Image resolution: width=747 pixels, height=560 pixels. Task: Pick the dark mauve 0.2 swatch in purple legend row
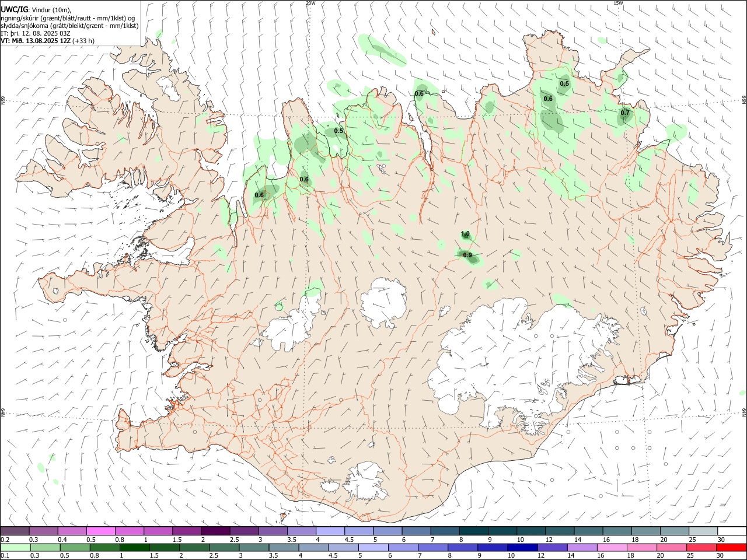(15, 531)
